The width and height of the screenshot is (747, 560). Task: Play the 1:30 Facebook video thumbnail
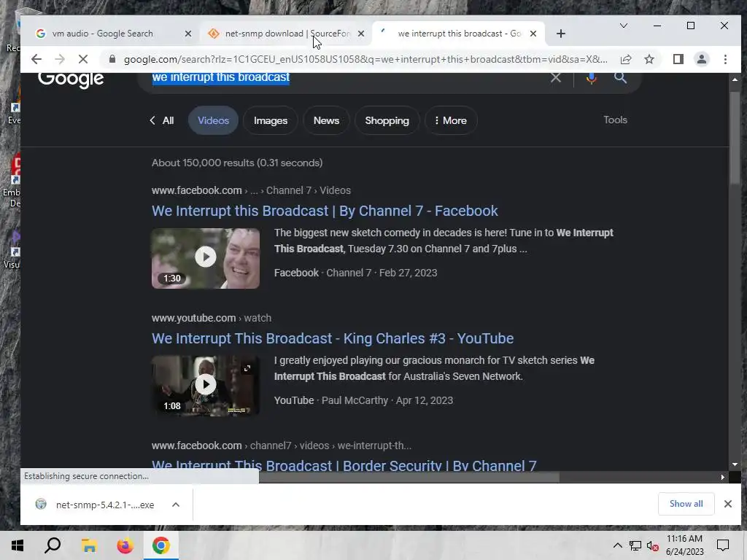pos(205,258)
